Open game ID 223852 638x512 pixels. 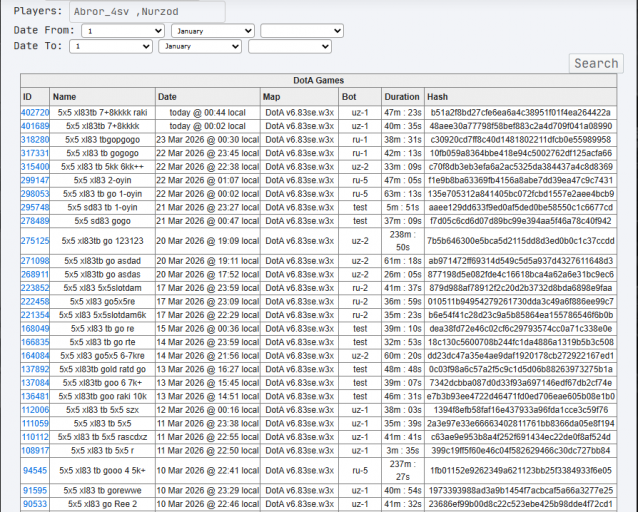(x=35, y=288)
